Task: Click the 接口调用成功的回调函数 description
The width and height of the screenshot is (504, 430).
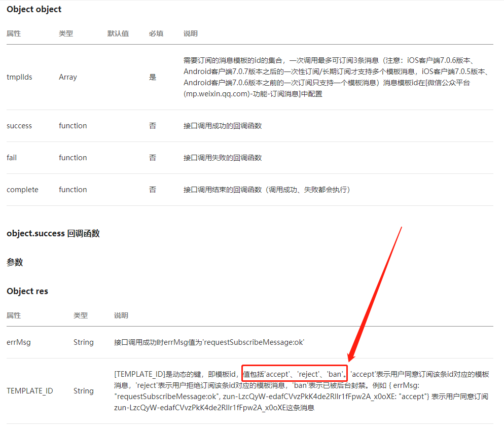Action: point(223,126)
